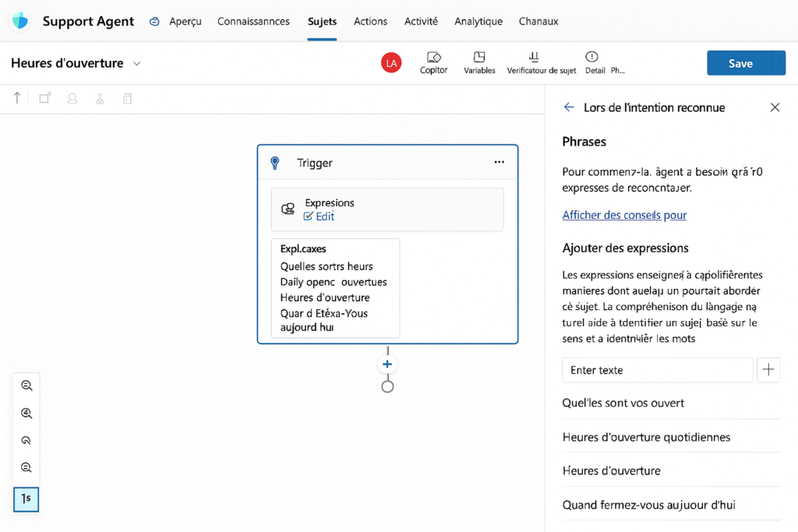Screen dimensions: 798x532
Task: Click the Save button
Action: pyautogui.click(x=740, y=63)
